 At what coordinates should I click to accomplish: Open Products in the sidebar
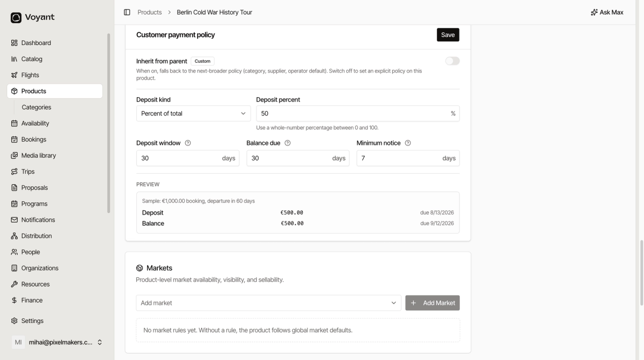pos(55,91)
